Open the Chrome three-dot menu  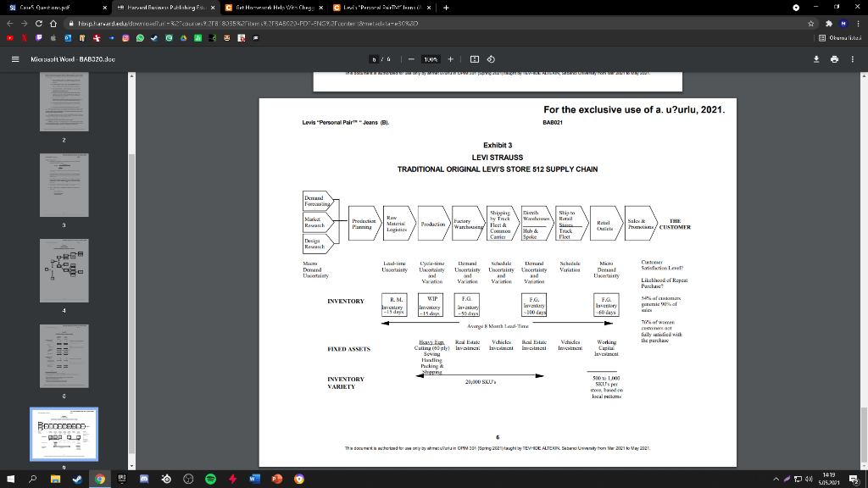tap(859, 24)
